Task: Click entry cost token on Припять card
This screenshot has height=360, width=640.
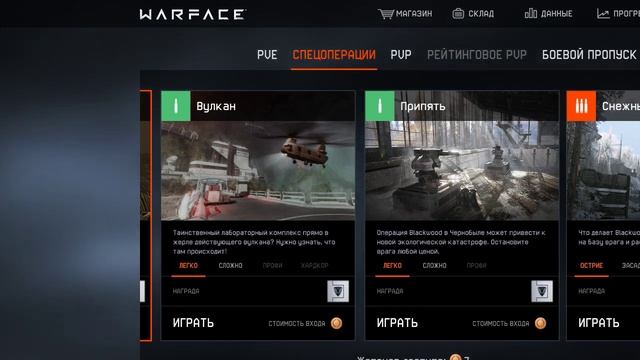Action: [540, 323]
